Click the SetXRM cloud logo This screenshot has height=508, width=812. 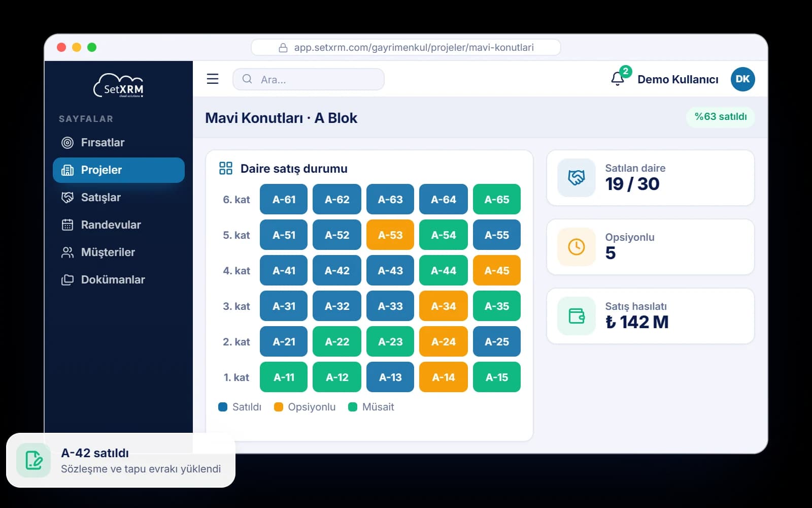(x=119, y=86)
